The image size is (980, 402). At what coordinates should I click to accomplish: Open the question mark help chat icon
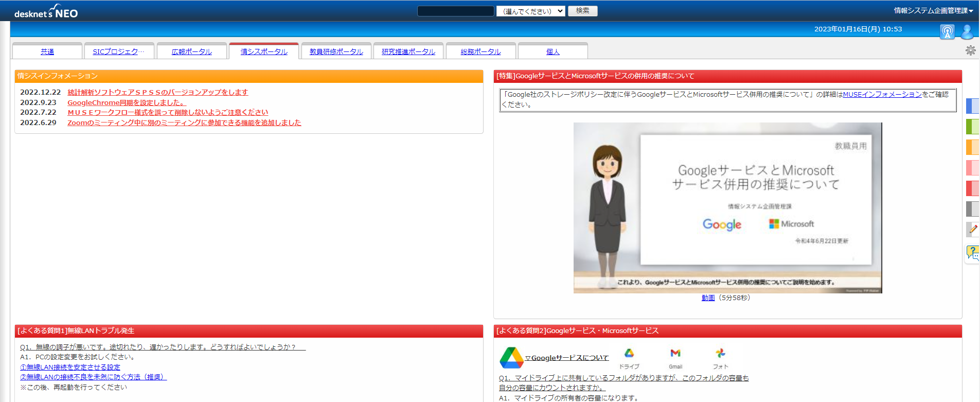(973, 252)
